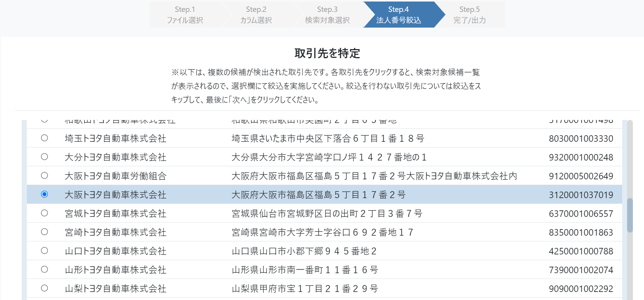Click address 埼玉県さいたま市中央区下落合６丁目１番１８号
The image size is (644, 300).
[x=328, y=138]
